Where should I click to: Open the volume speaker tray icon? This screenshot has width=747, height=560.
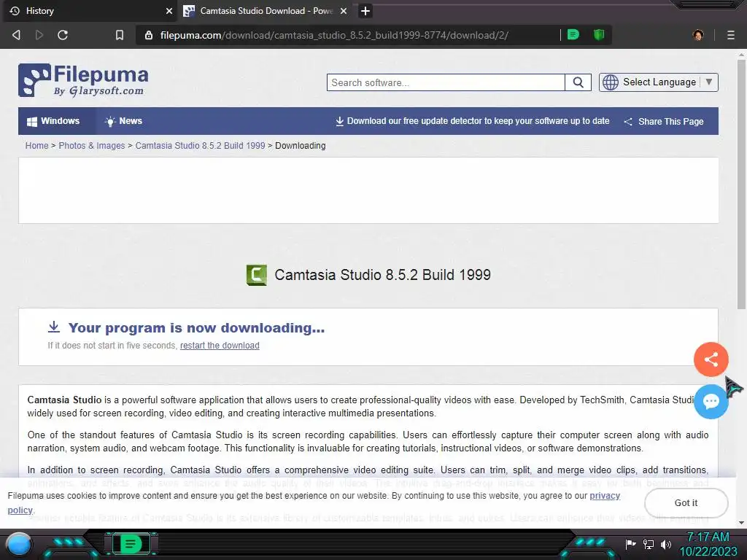[666, 544]
